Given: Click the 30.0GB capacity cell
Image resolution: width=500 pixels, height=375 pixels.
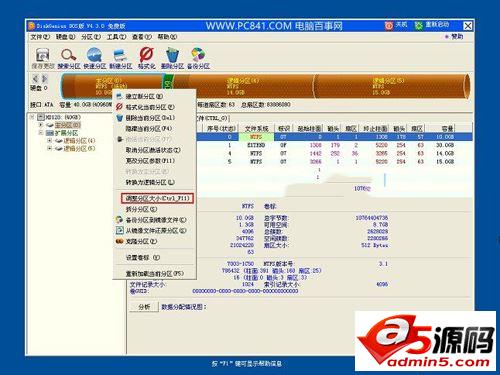Looking at the screenshot, I should pos(445,145).
